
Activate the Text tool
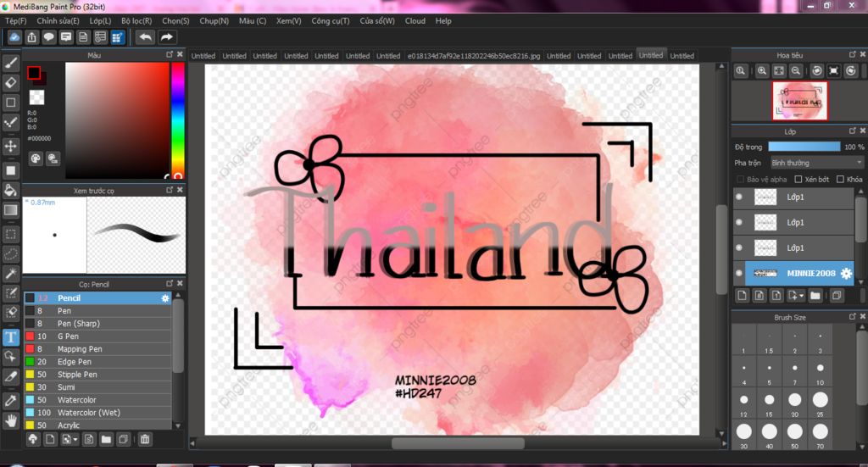coord(11,337)
